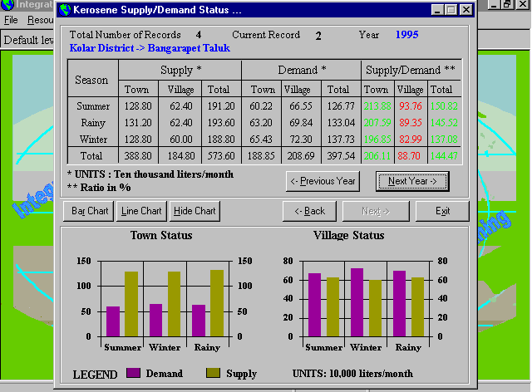The image size is (532, 392).
Task: Select the Winter village ratio 82.99 cell
Action: coord(409,137)
